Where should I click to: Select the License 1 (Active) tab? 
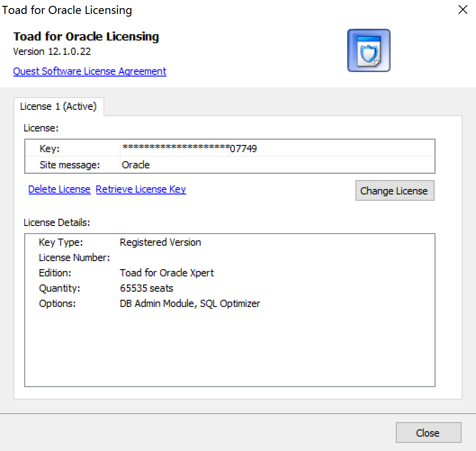coord(58,107)
